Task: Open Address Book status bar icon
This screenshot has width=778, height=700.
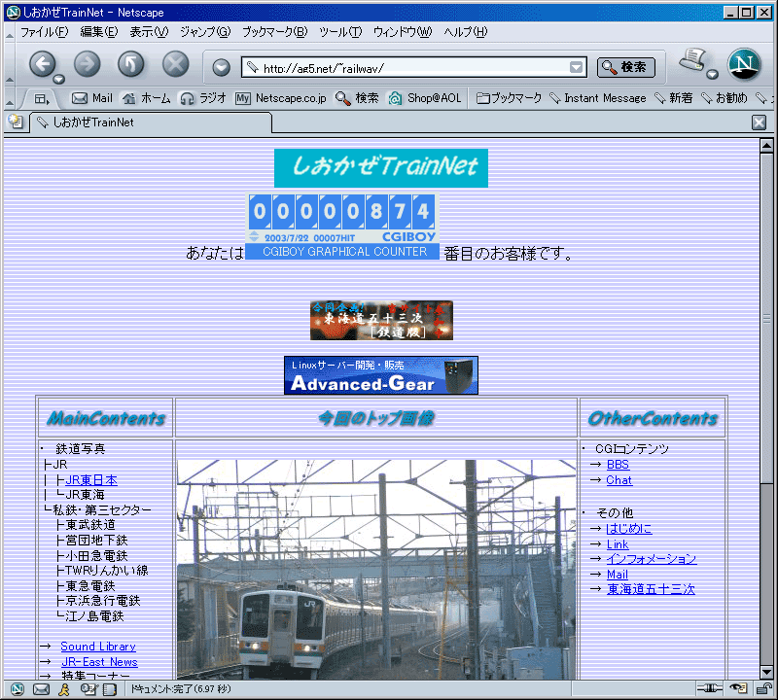Action: (x=110, y=689)
